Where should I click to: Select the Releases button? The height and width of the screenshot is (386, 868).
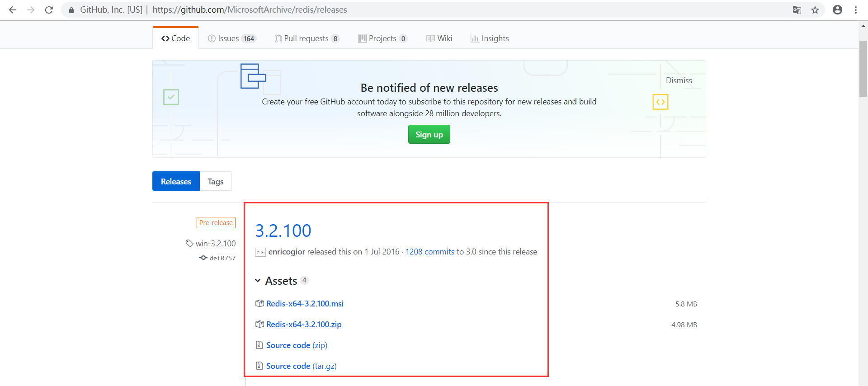176,181
